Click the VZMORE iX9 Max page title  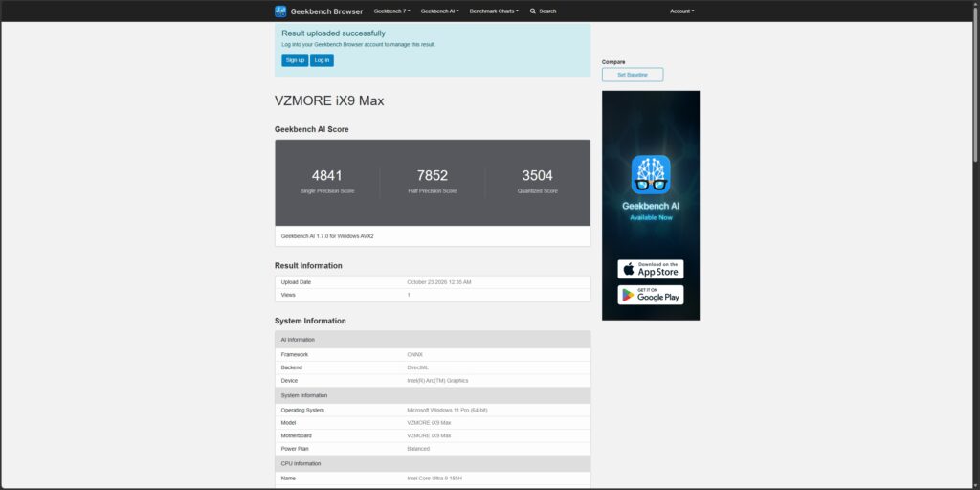tap(329, 100)
